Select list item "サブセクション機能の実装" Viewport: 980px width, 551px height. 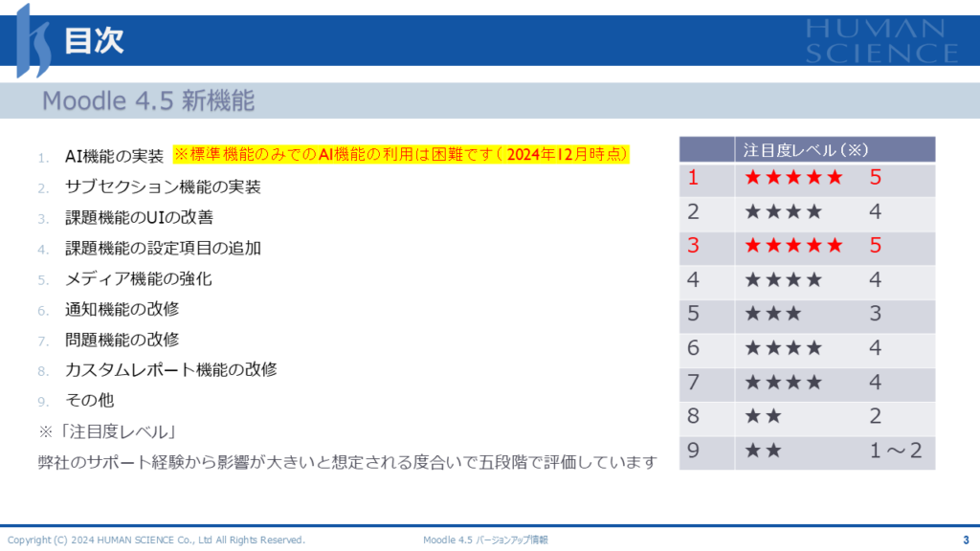[163, 187]
